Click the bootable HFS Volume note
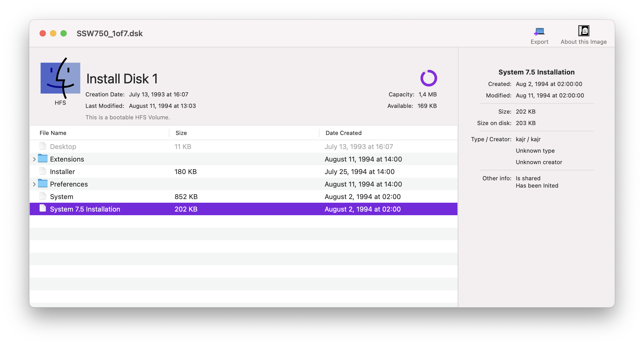644x346 pixels. [128, 117]
